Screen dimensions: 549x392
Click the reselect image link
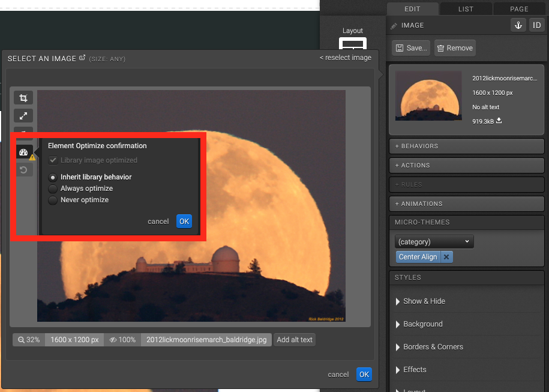coord(345,58)
